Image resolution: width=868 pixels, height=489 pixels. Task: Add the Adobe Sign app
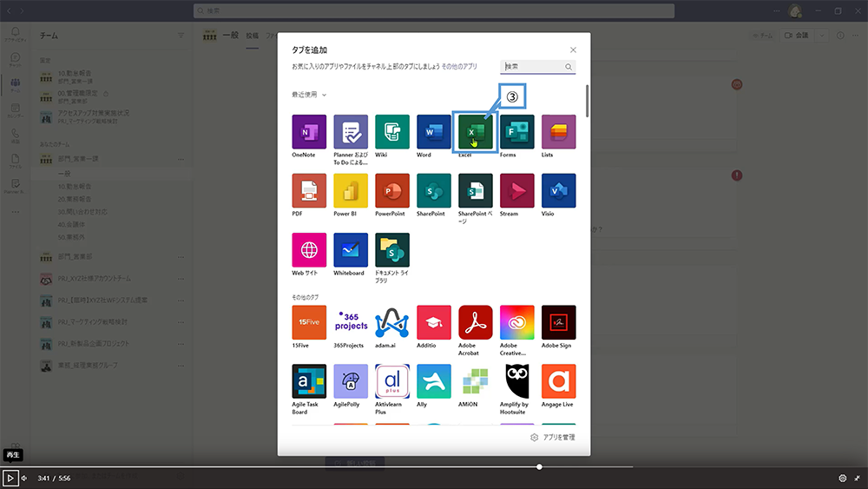pos(558,322)
